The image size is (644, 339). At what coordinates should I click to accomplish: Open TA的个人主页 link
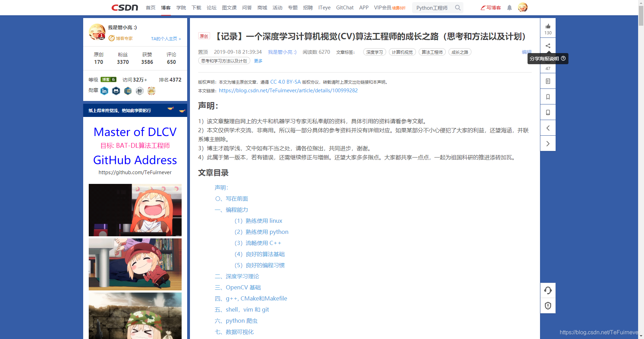click(x=166, y=39)
